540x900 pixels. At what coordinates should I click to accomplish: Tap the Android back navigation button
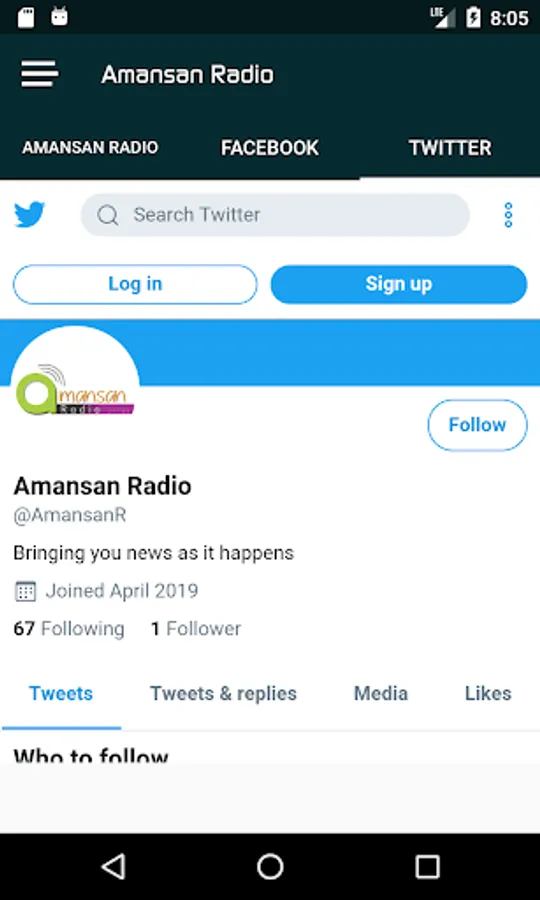[114, 866]
